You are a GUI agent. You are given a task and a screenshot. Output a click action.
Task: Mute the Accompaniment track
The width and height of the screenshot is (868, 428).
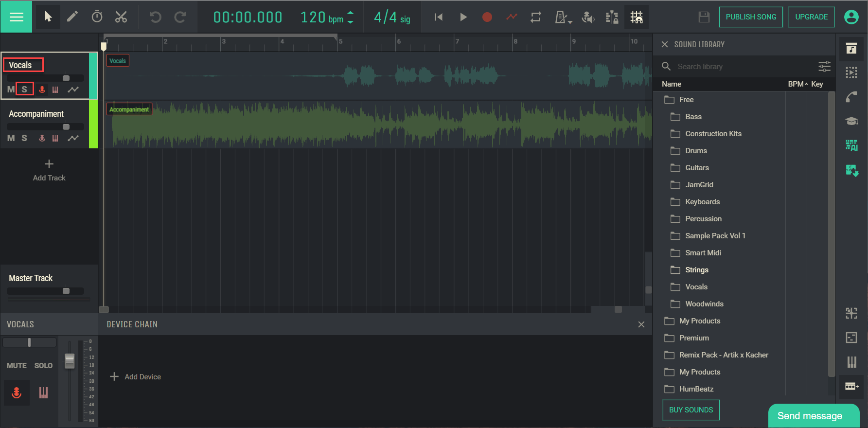(x=11, y=138)
